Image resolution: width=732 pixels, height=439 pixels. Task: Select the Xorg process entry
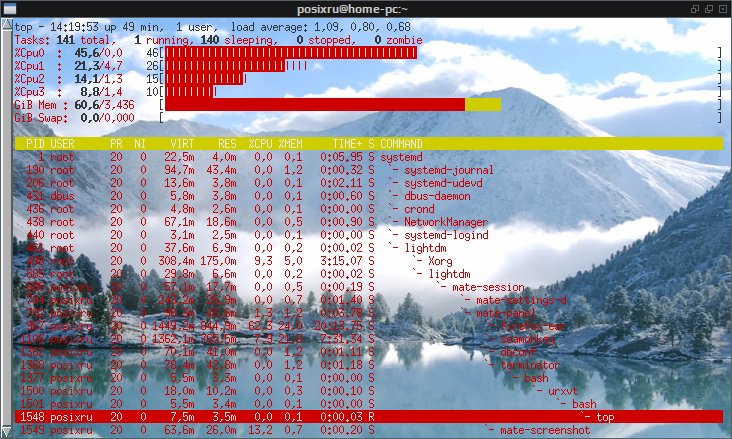pos(440,261)
